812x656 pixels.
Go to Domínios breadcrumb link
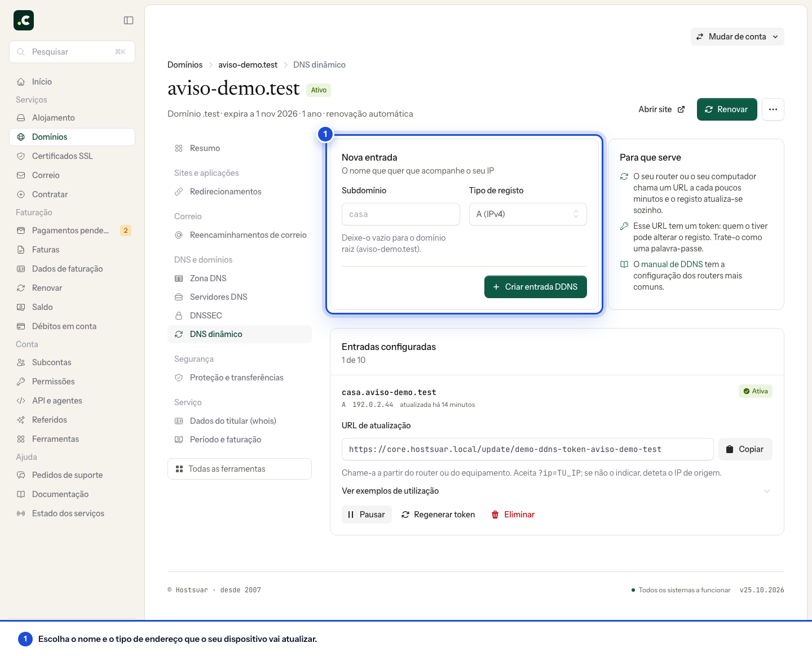[185, 65]
